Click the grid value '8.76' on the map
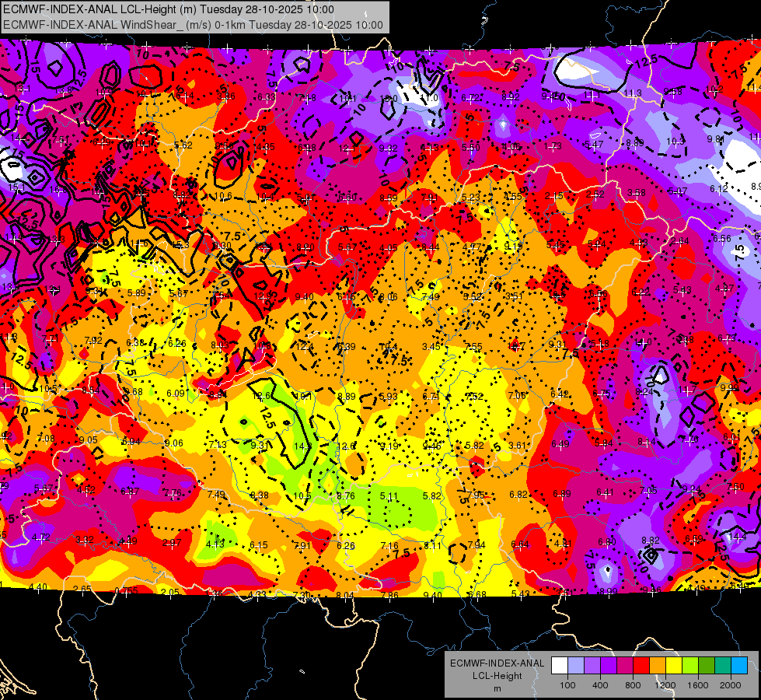Screen dimensions: 761x700 coord(346,496)
